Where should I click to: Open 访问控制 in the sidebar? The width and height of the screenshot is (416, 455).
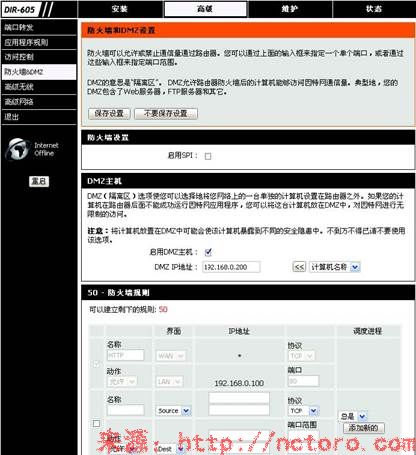[x=39, y=57]
